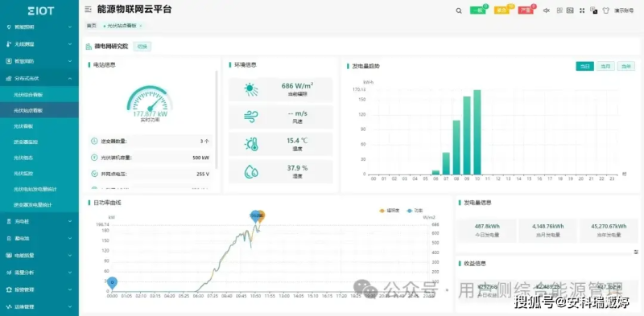Toggle fullscreen with the four-arrows icon
Screen dimensions: 644x316
point(582,10)
